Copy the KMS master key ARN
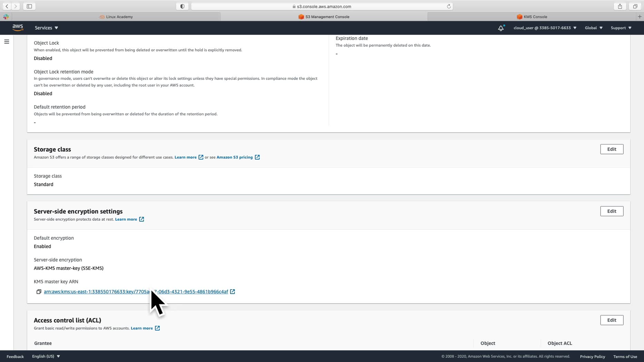The height and width of the screenshot is (362, 644). click(39, 292)
